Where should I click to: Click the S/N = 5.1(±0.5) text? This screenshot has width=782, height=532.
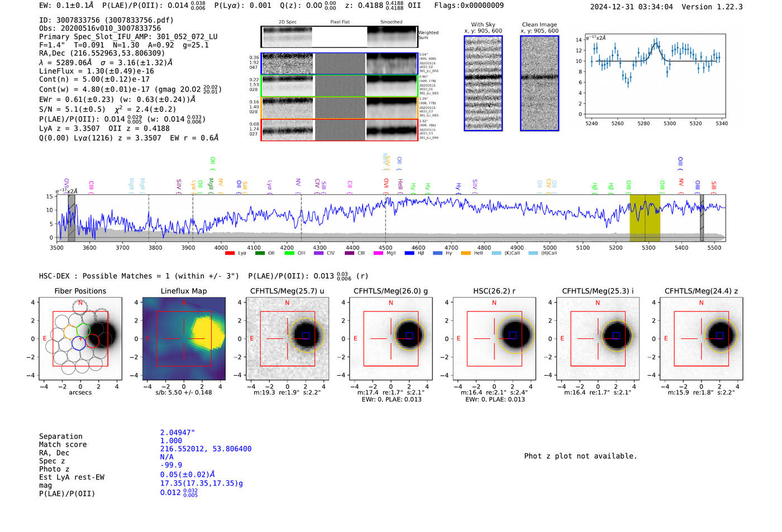click(72, 109)
